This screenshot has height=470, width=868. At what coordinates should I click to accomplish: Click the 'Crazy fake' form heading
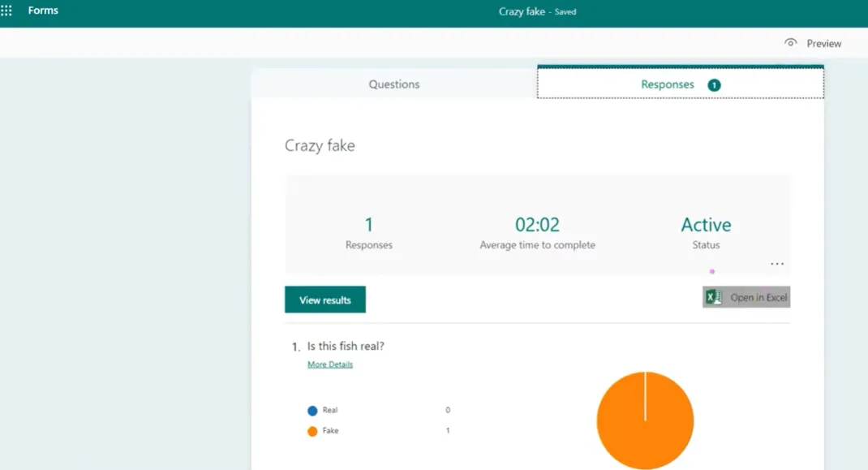[x=320, y=146]
